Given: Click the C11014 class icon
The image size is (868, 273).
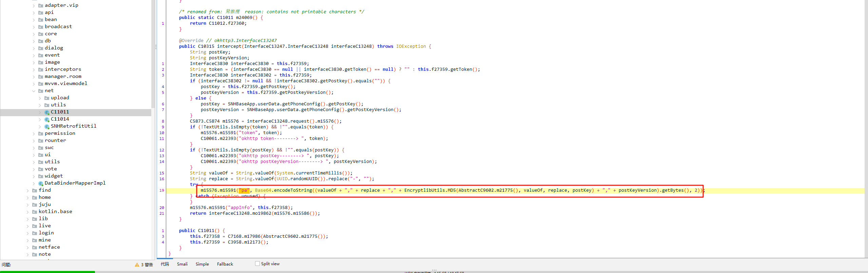Looking at the screenshot, I should coord(47,119).
